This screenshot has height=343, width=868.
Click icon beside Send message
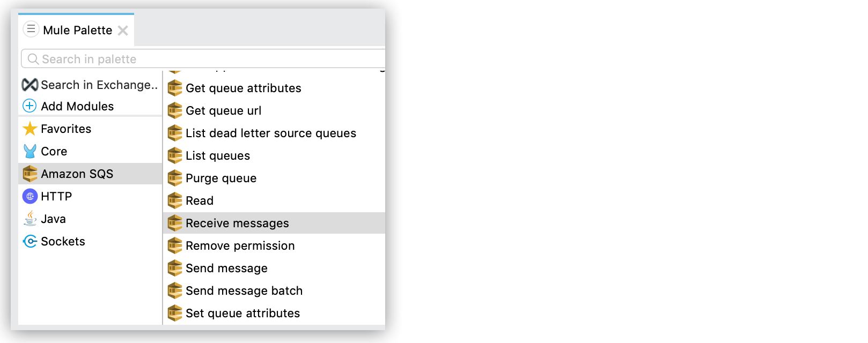tap(175, 268)
